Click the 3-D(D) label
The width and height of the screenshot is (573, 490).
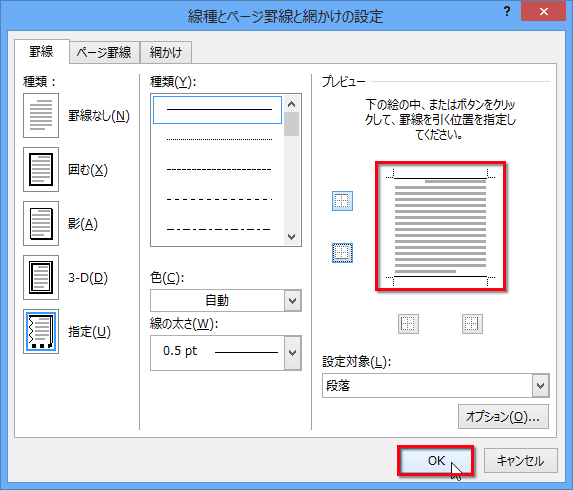coord(88,278)
